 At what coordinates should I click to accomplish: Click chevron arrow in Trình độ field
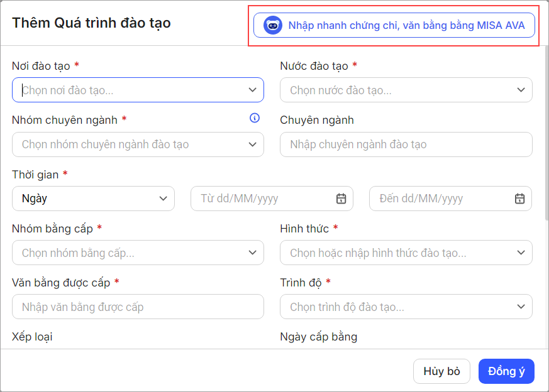click(521, 307)
